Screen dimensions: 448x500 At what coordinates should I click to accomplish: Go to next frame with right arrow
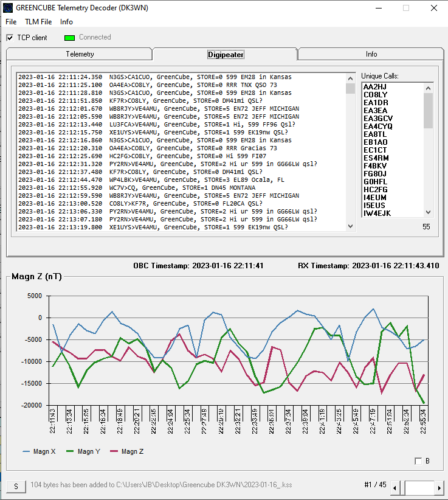pyautogui.click(x=439, y=488)
